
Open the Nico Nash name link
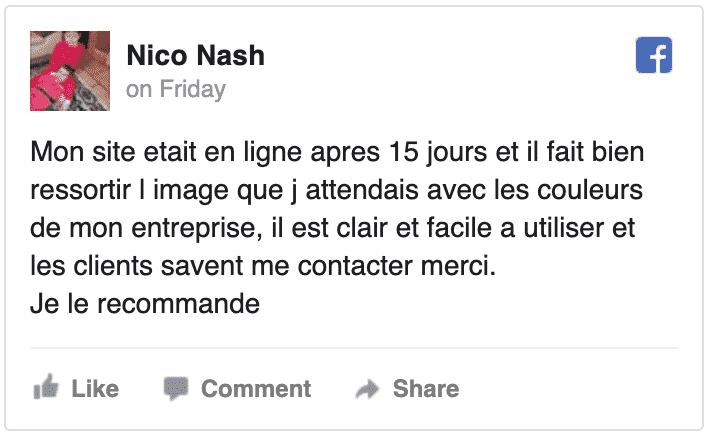point(196,55)
